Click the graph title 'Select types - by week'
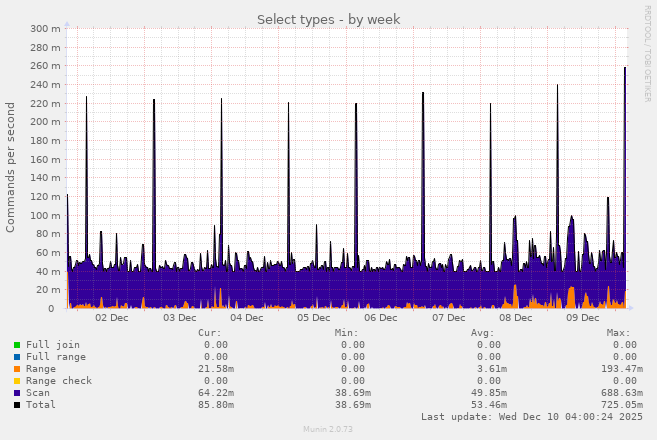 pyautogui.click(x=328, y=19)
